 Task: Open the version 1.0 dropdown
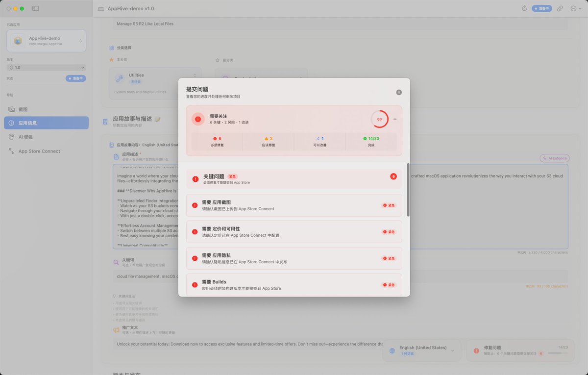coord(47,67)
